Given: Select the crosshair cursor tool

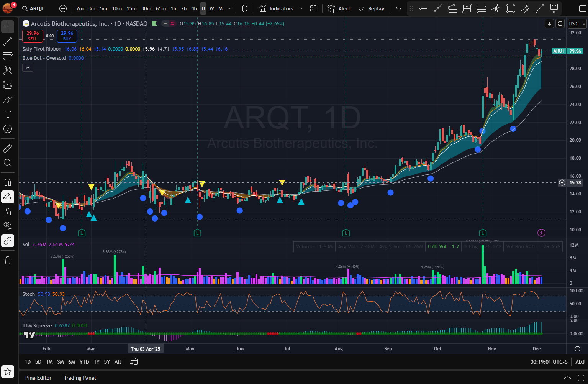Looking at the screenshot, I should [8, 27].
